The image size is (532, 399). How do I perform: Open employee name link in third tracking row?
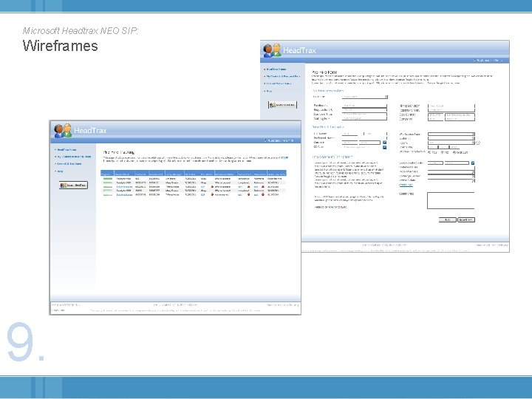point(125,187)
